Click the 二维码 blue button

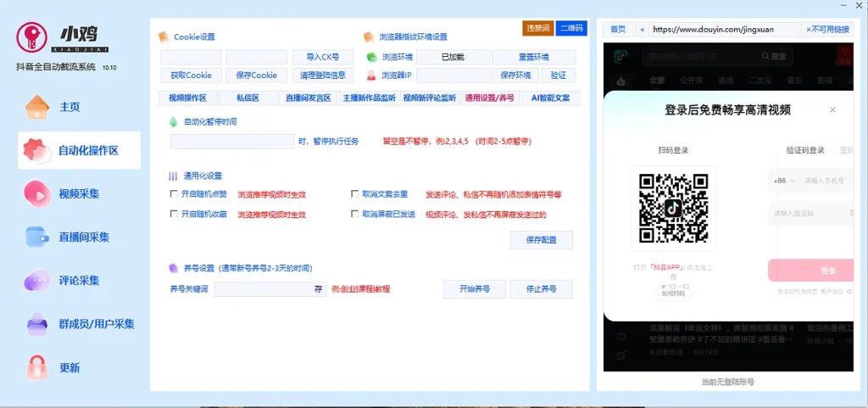click(x=571, y=28)
